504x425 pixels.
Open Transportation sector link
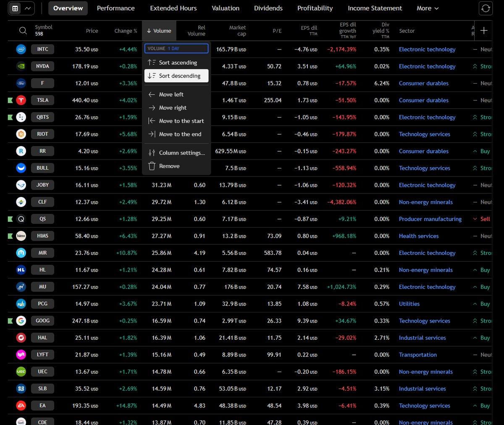coord(418,355)
